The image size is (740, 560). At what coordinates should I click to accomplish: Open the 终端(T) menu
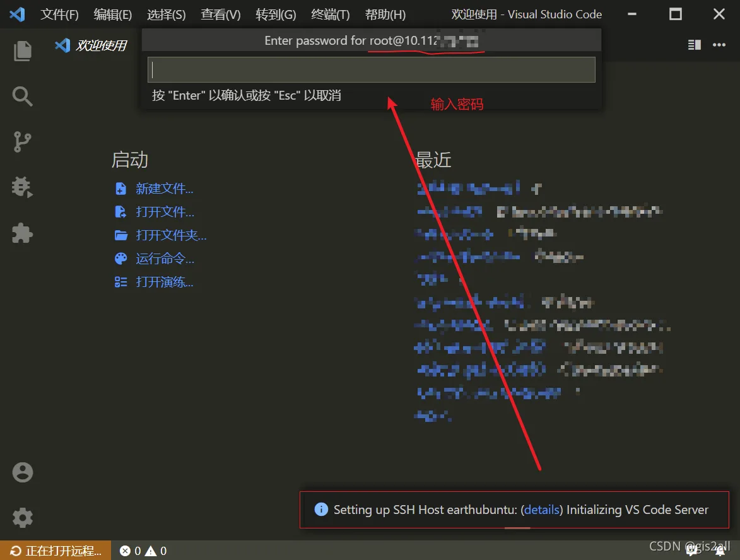[x=331, y=15]
